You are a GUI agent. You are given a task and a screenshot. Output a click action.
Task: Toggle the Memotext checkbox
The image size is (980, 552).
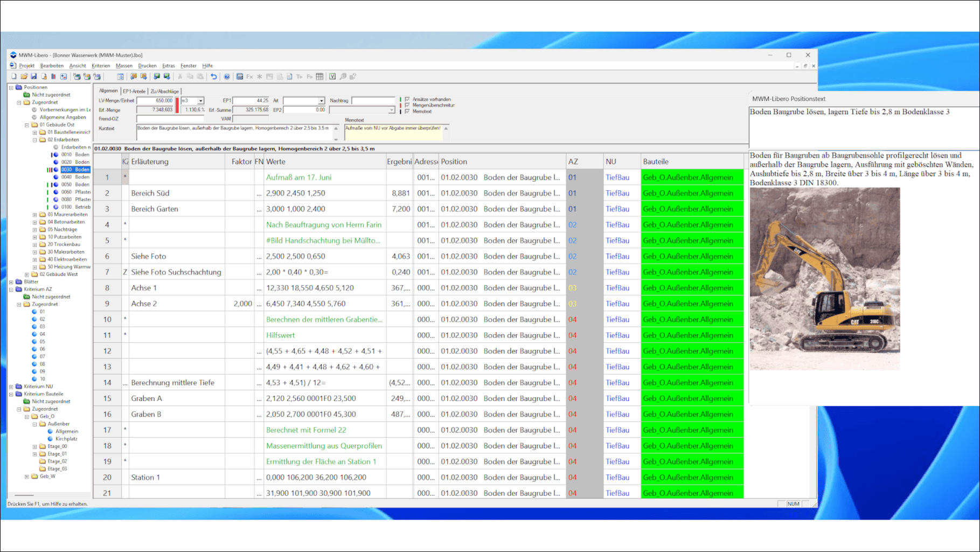click(x=407, y=111)
